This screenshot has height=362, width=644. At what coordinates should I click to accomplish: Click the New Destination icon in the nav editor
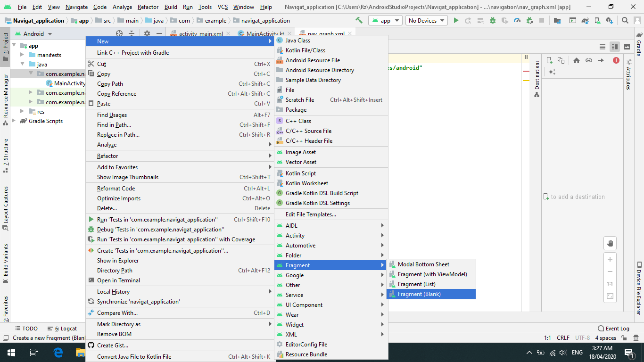click(x=549, y=60)
